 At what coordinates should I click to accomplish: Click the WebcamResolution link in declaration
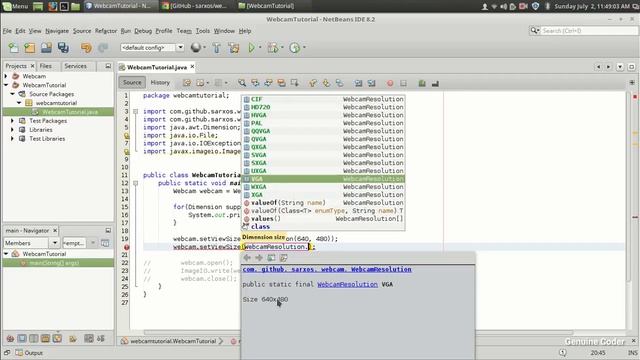pyautogui.click(x=347, y=284)
